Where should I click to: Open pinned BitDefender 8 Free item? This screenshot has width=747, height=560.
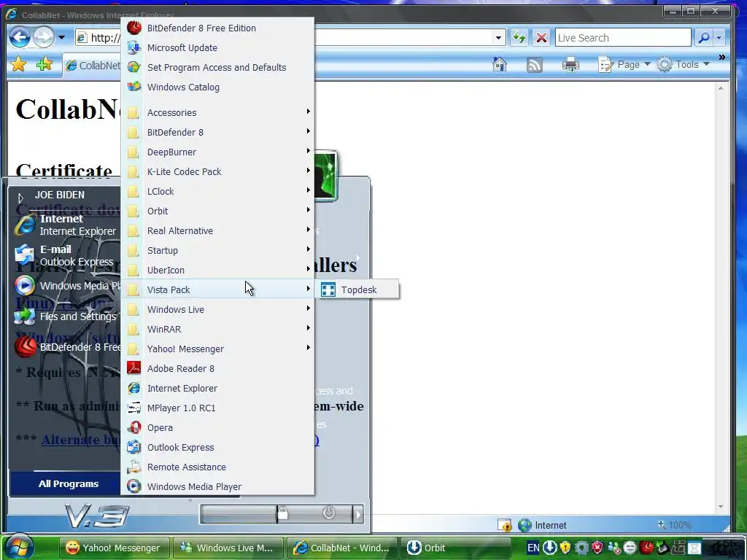(65, 346)
